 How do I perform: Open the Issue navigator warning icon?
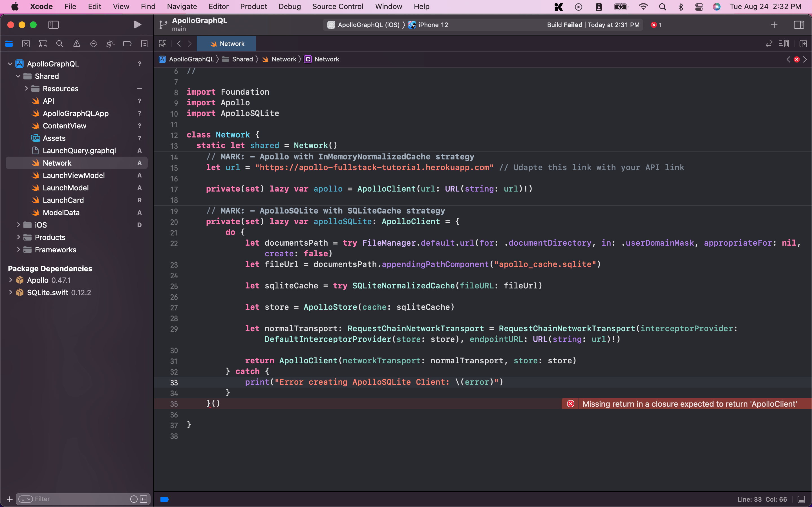(x=76, y=44)
